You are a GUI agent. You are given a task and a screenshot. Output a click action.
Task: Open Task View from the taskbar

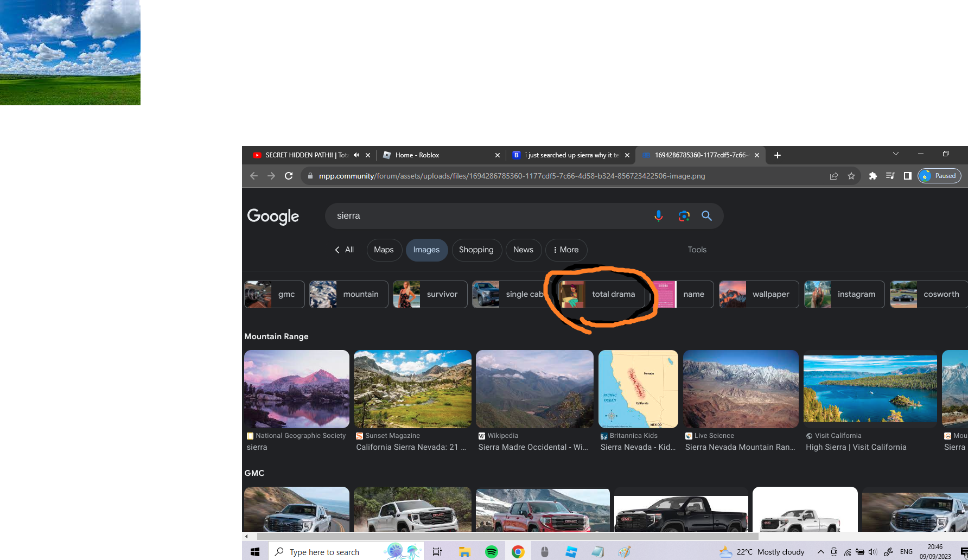click(437, 552)
